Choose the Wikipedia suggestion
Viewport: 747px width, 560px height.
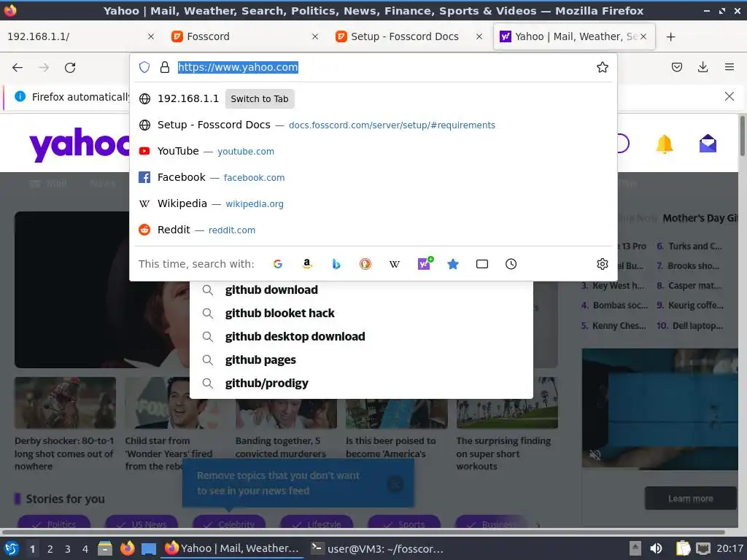click(373, 203)
